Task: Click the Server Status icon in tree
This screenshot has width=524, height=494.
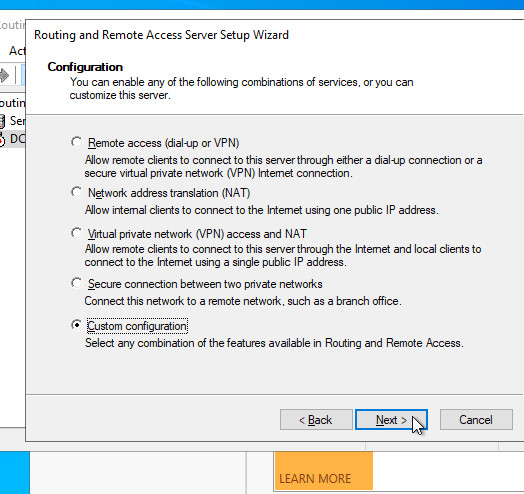Action: (x=2, y=121)
